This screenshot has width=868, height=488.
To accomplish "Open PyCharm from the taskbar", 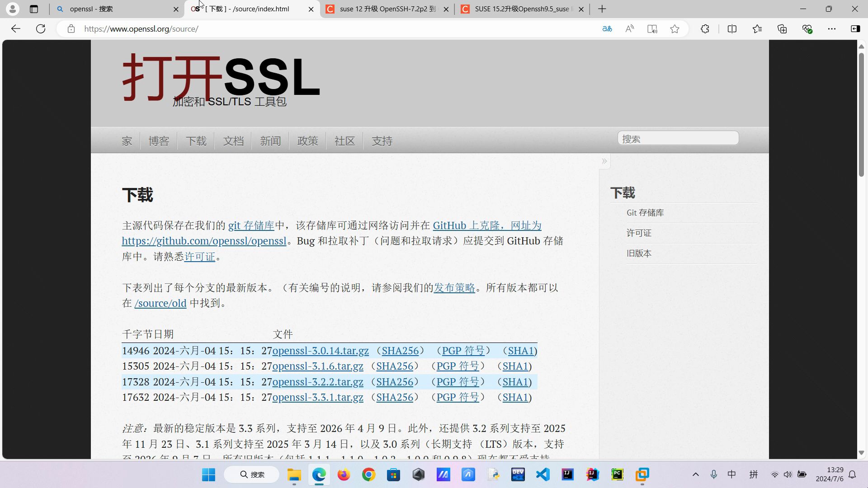I will pos(618,474).
